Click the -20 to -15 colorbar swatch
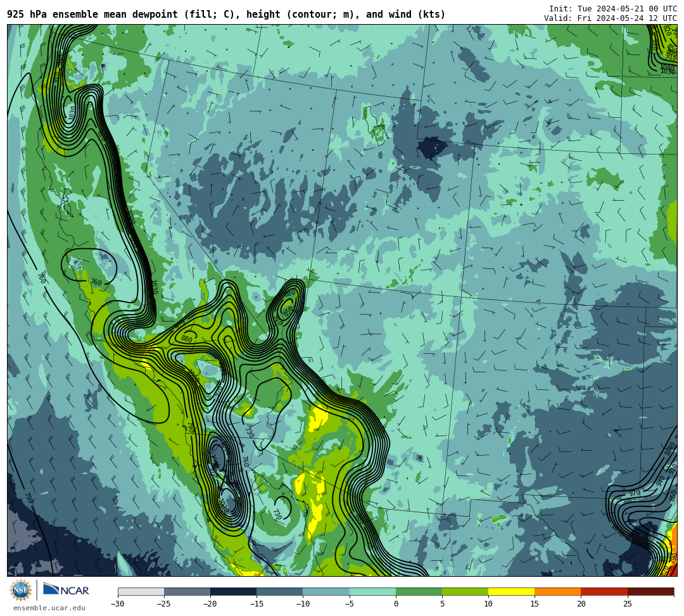 233,591
